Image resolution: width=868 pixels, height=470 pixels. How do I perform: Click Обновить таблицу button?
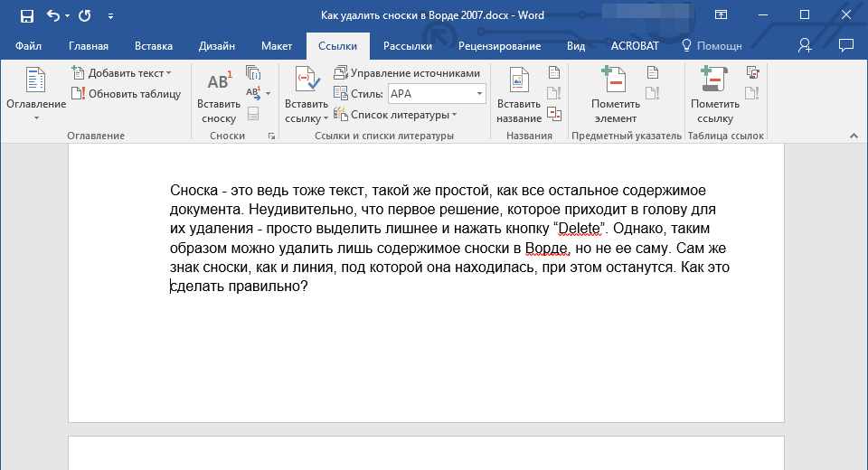tap(127, 93)
